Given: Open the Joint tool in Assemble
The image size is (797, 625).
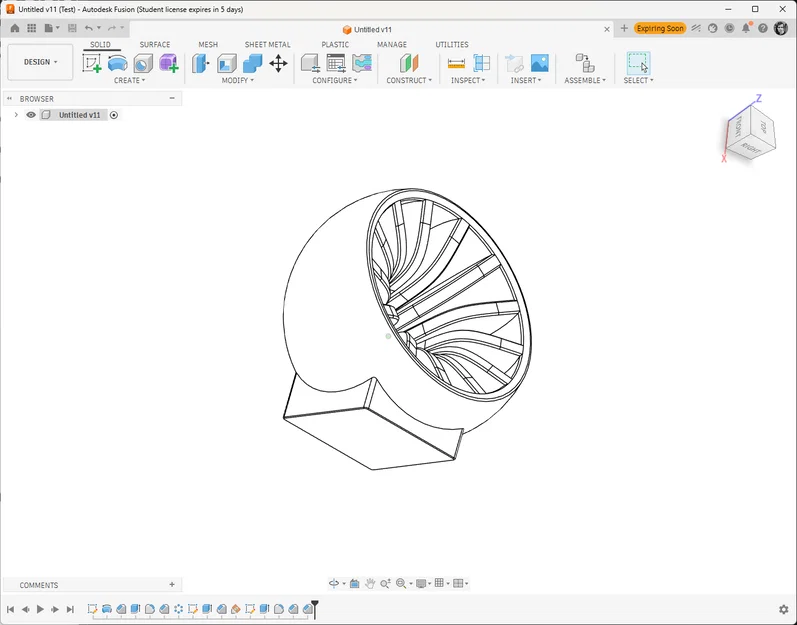Looking at the screenshot, I should coord(585,64).
